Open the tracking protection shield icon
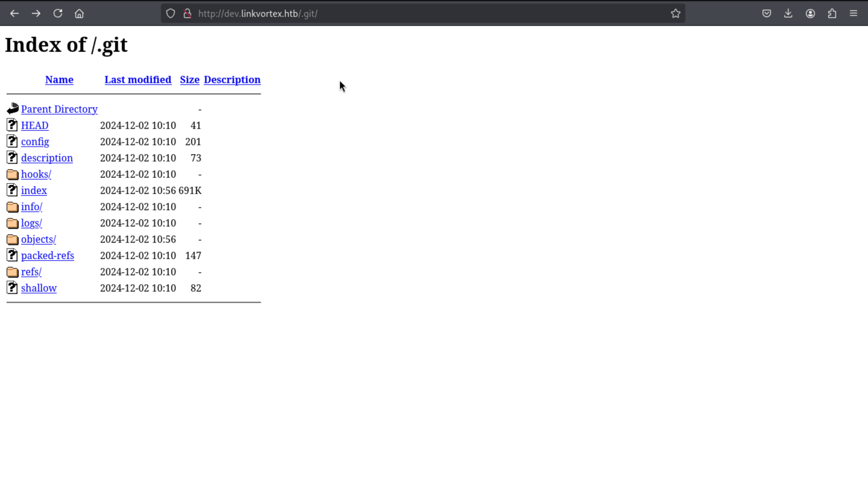 click(170, 14)
